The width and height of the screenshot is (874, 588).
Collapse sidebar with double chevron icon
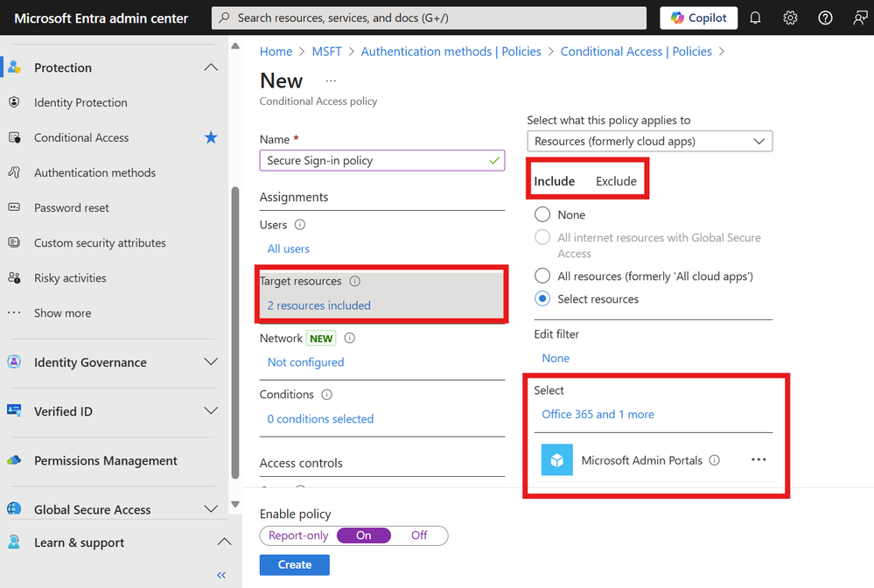221,575
